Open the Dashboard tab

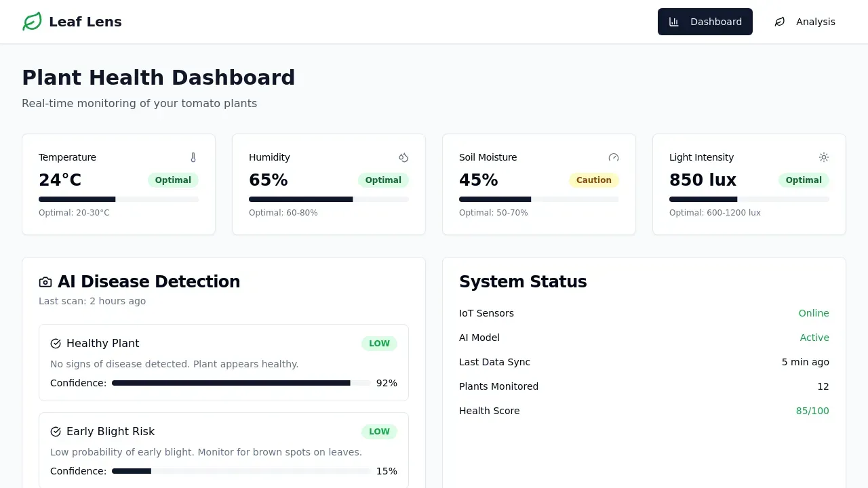pos(705,22)
